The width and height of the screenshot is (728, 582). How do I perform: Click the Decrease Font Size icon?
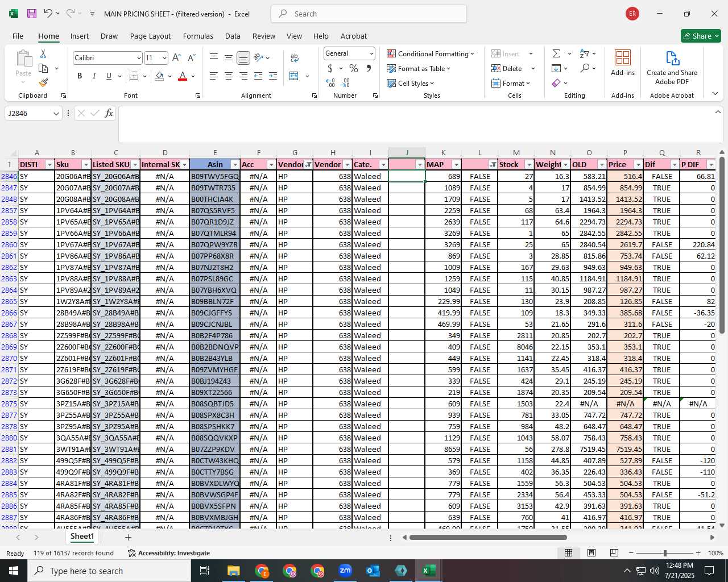click(x=191, y=58)
